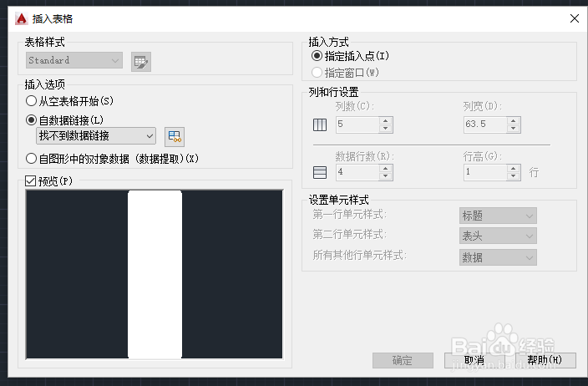Decrease 行高 with down spinner arrow
The width and height of the screenshot is (588, 386).
pyautogui.click(x=514, y=176)
